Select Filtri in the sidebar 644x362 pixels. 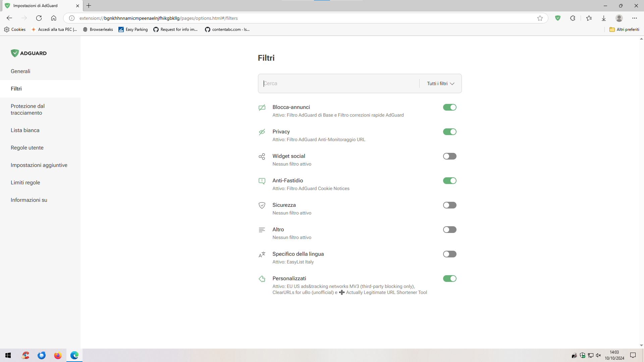40,89
